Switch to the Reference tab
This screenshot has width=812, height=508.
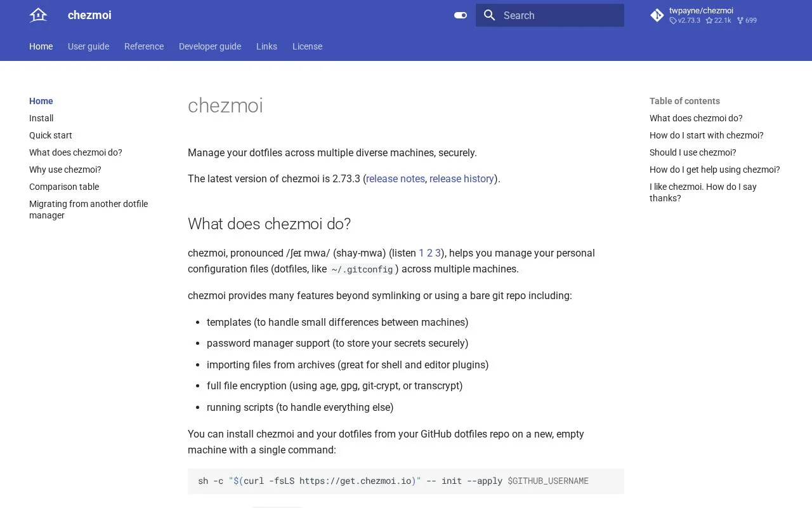(144, 46)
